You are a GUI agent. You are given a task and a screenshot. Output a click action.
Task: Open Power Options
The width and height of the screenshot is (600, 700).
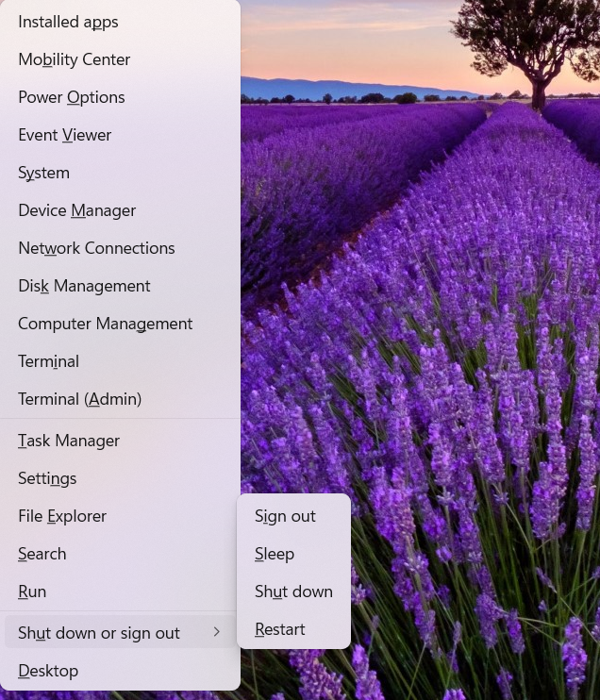(x=71, y=97)
